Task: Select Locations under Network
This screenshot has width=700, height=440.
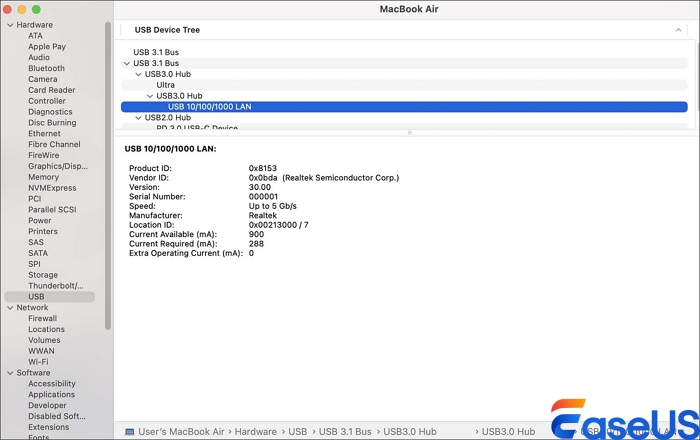Action: pos(46,329)
